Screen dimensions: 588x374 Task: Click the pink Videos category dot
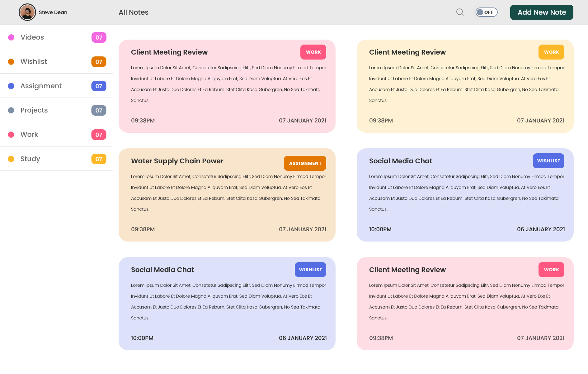11,37
